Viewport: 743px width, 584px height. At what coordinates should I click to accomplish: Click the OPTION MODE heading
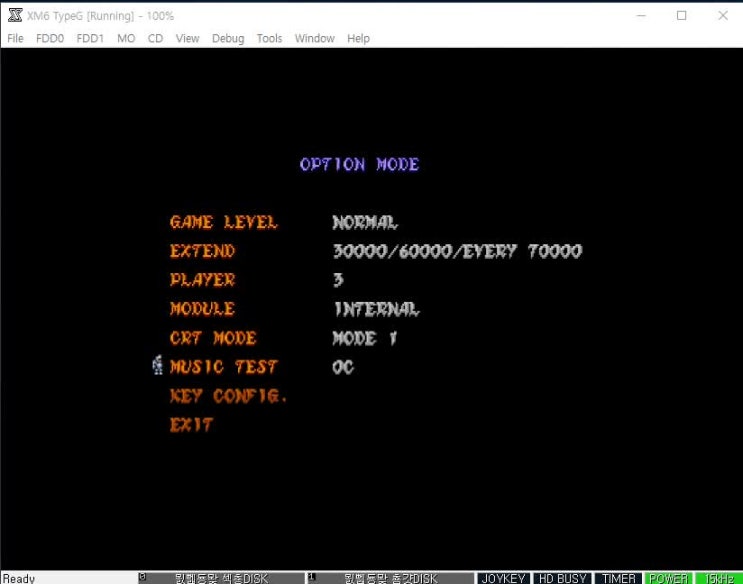point(360,164)
